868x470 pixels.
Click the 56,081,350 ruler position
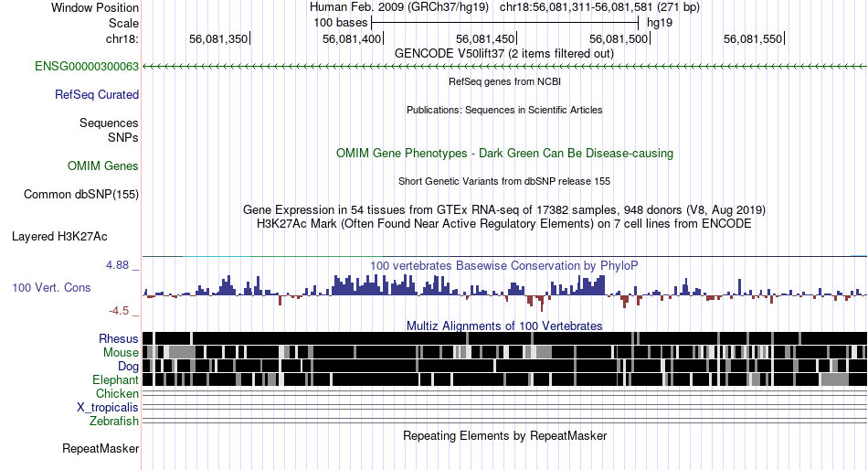(218, 38)
